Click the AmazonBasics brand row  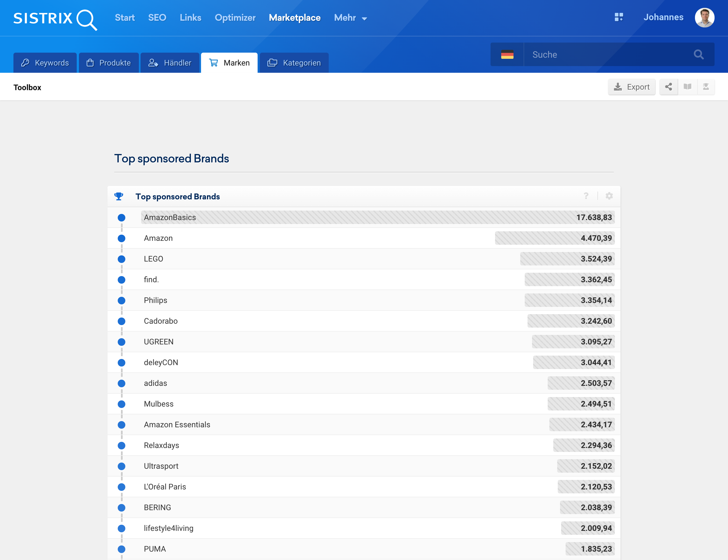click(170, 217)
